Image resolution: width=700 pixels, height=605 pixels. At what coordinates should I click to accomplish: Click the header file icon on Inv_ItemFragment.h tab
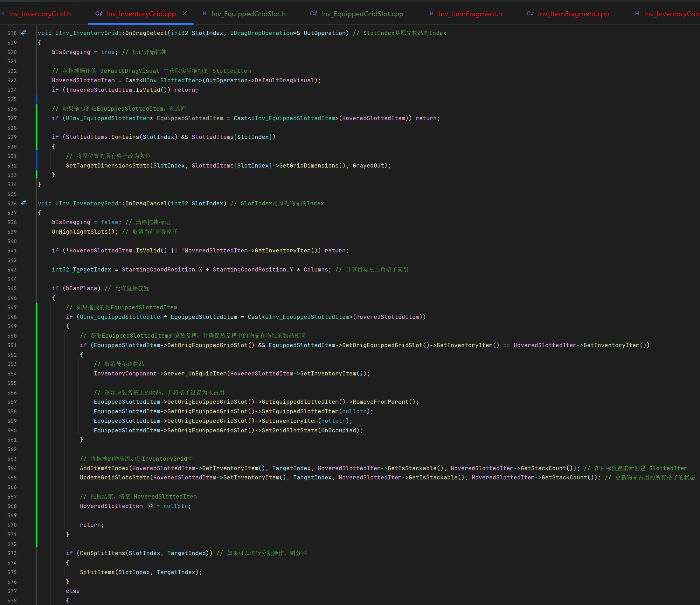point(431,14)
